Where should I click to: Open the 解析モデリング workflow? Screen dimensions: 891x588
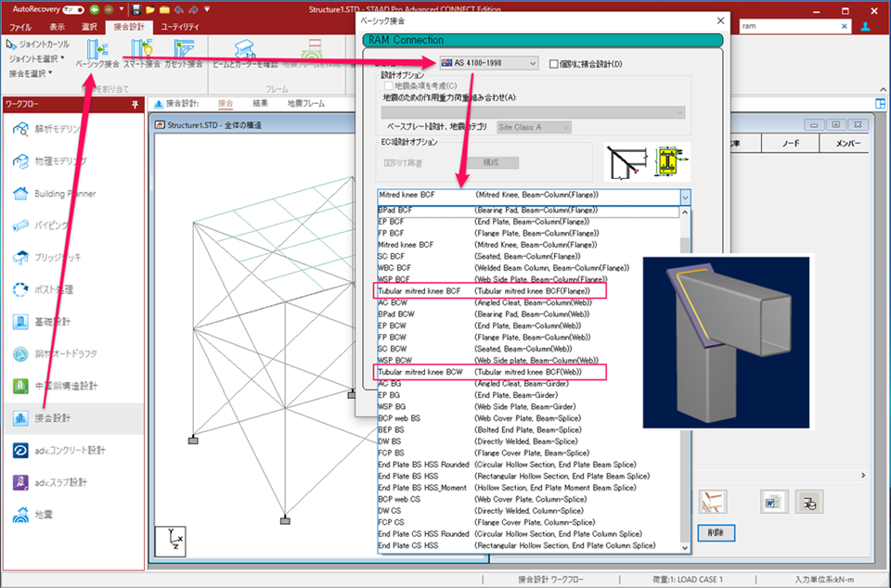(74, 129)
